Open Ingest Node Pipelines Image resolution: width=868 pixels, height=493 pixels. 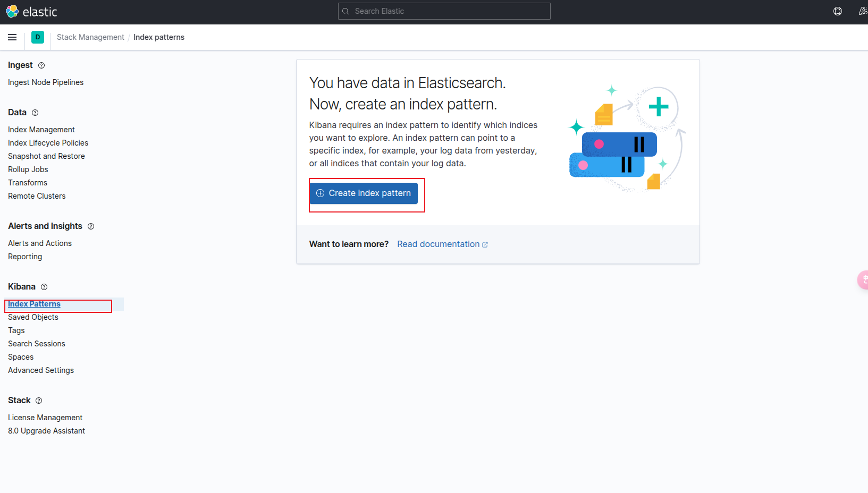46,82
